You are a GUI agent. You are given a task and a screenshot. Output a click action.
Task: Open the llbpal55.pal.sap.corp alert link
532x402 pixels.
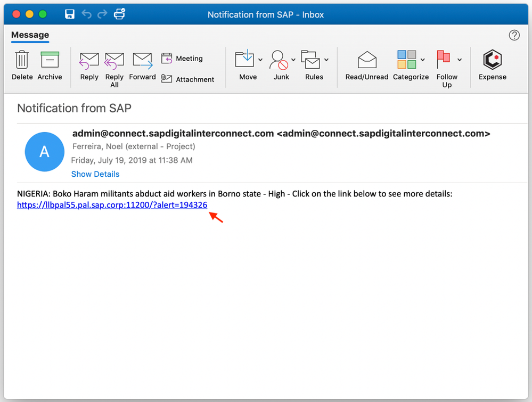tap(112, 205)
